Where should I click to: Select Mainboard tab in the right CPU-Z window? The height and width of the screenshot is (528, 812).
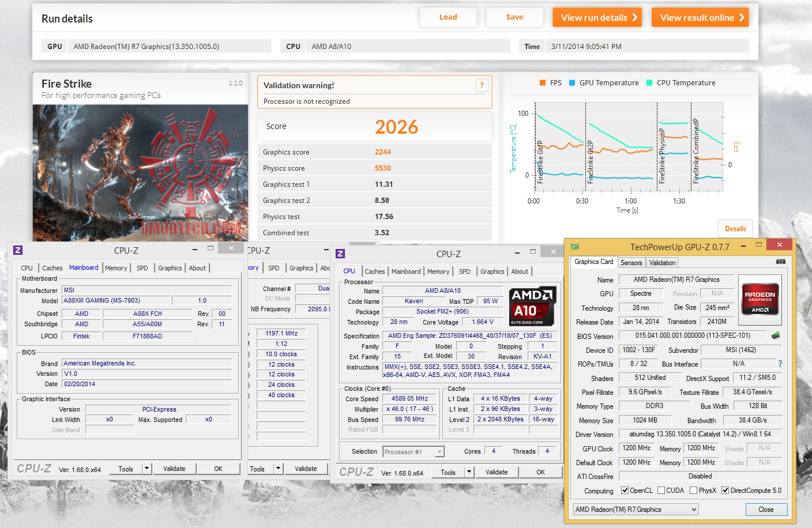coord(406,271)
